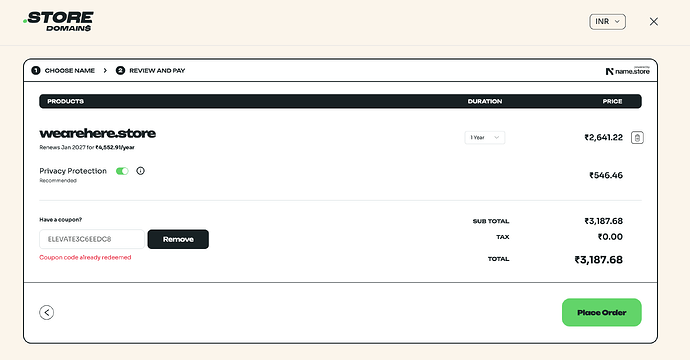Screen dimensions: 690x360
Task: Click the wearehere.store domain name
Action: coord(98,133)
